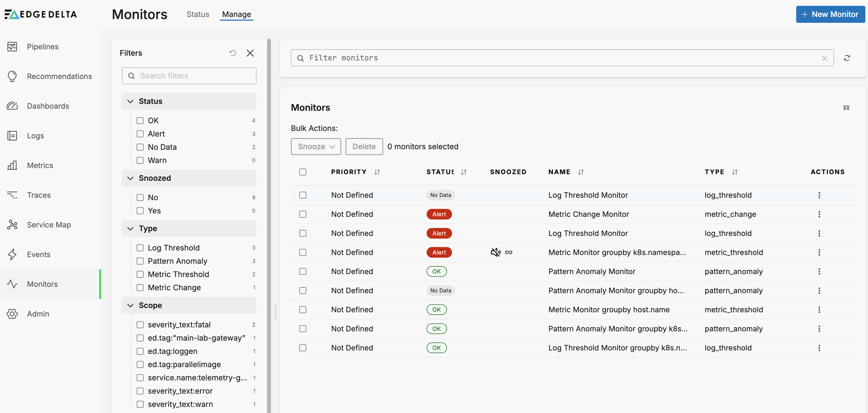The width and height of the screenshot is (868, 413).
Task: Open Dashboards gauge icon
Action: 12,106
